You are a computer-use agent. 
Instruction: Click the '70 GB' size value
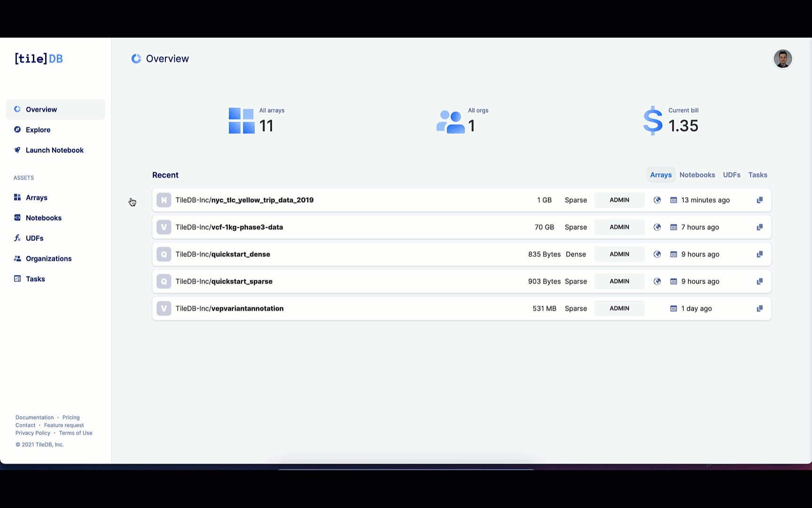pyautogui.click(x=544, y=227)
